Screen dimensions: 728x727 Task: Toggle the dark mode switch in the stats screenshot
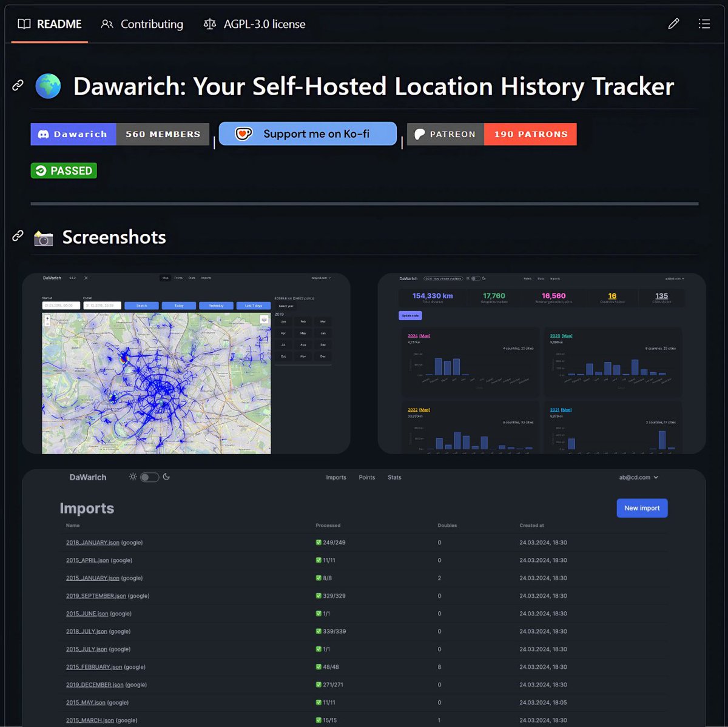click(x=475, y=278)
